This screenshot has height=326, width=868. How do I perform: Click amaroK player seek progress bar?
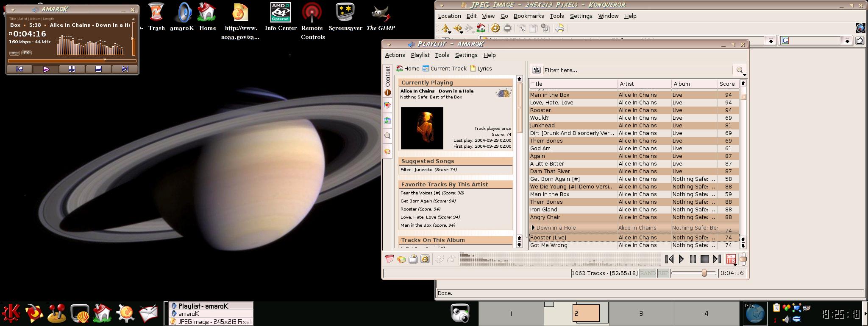point(72,61)
